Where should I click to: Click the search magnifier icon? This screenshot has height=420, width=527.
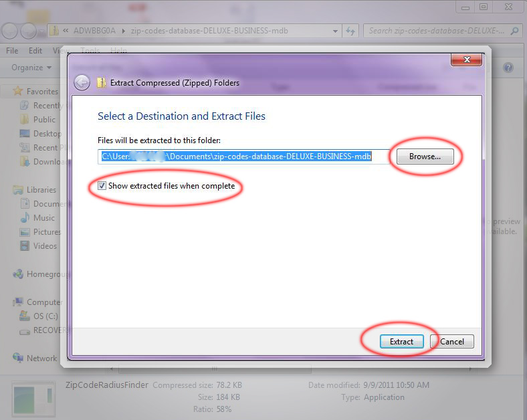[x=514, y=31]
